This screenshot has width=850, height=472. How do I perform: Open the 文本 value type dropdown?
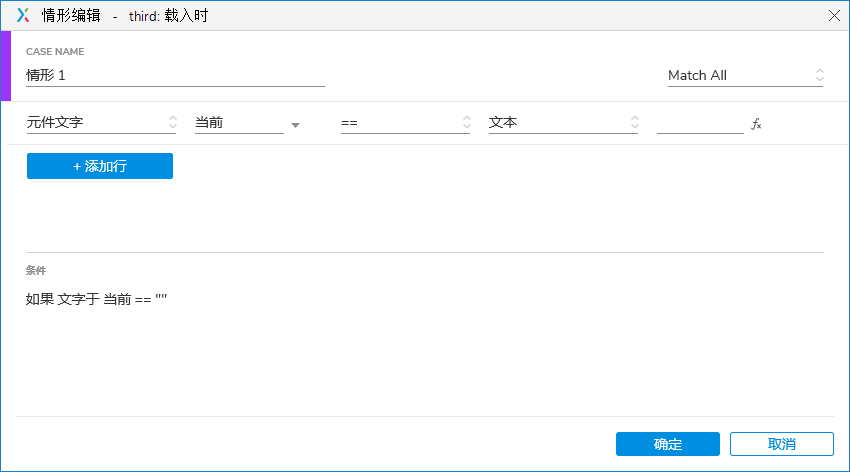[563, 122]
